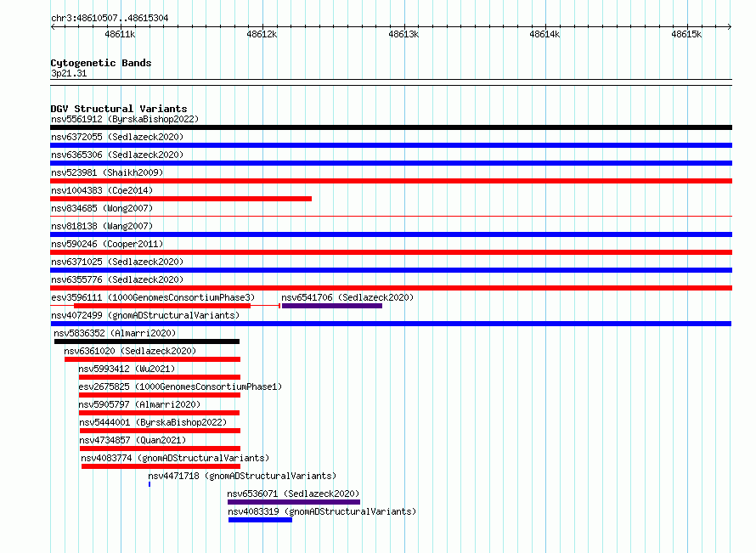Select the blue nsv6365306 variant bar

coord(391,163)
